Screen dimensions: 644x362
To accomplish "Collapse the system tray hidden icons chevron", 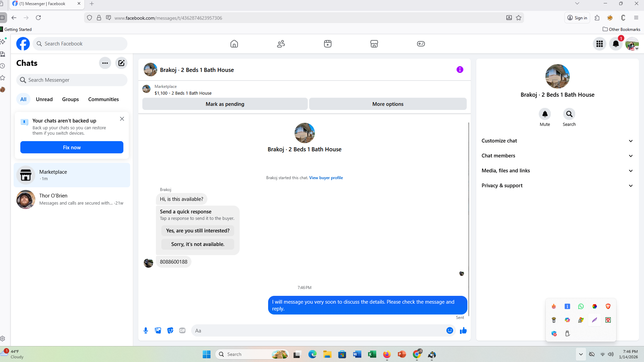I will point(581,354).
